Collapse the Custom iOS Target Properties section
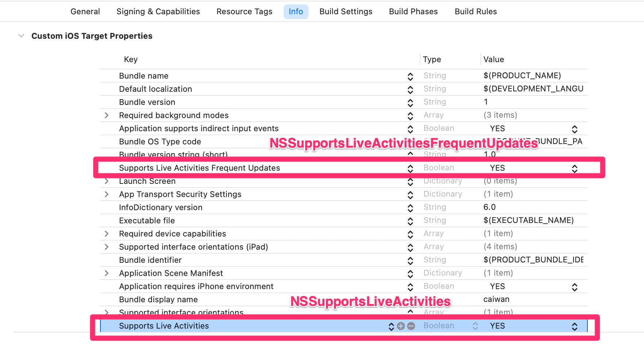 pos(21,36)
